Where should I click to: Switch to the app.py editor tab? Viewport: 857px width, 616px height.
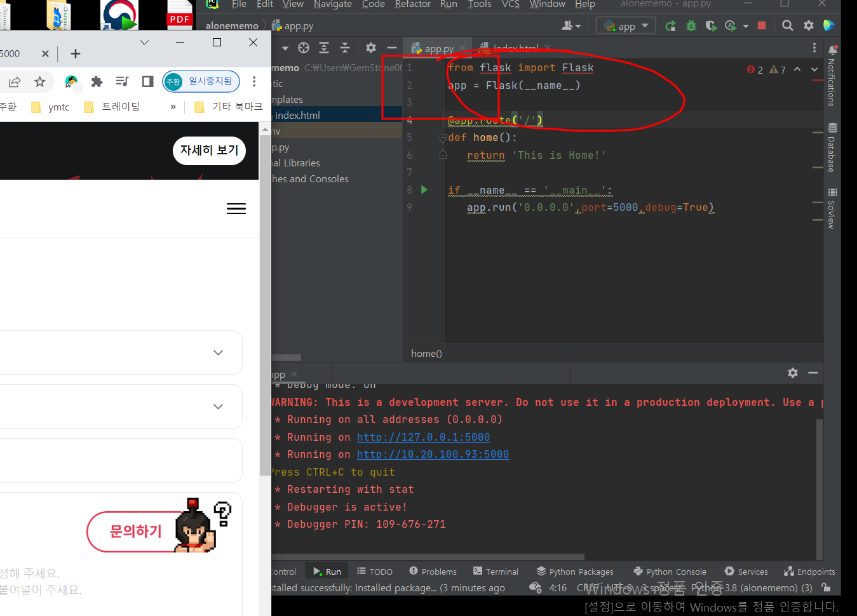click(x=438, y=48)
